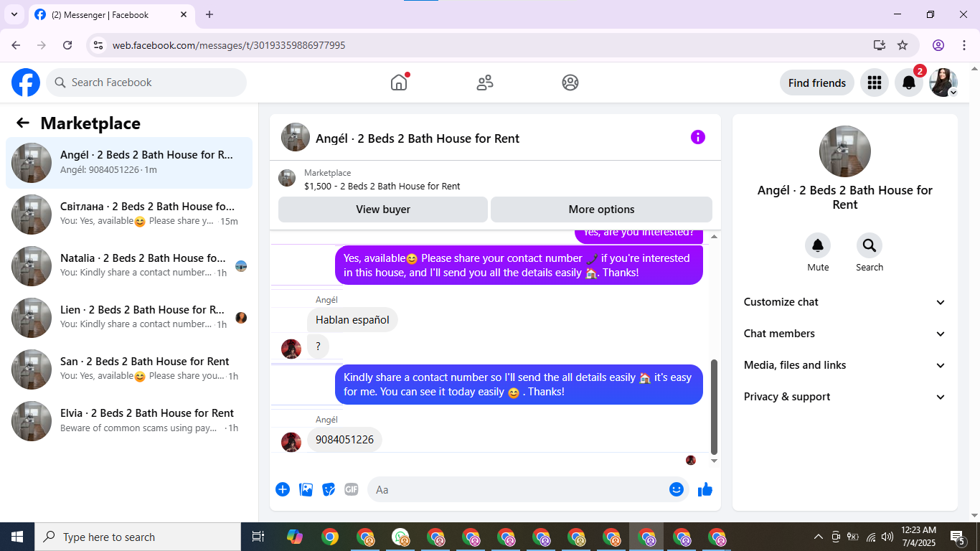Click the 9084051226 message bubble
This screenshot has width=980, height=551.
[x=344, y=440]
